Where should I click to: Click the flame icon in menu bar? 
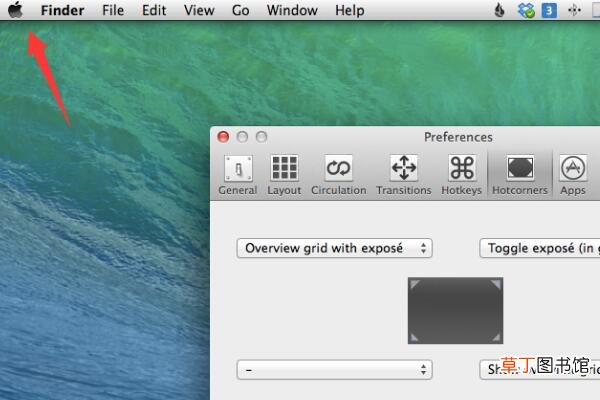pos(499,10)
